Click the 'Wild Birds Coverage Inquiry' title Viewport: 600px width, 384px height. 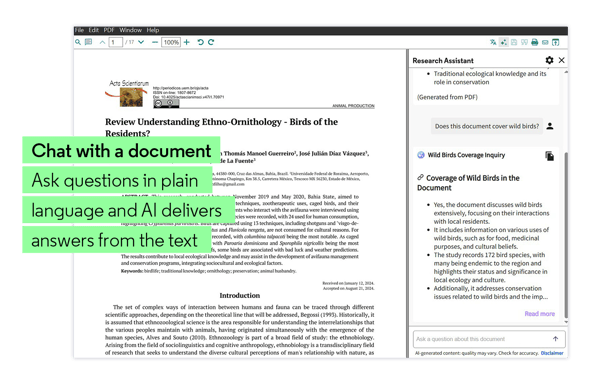point(466,155)
